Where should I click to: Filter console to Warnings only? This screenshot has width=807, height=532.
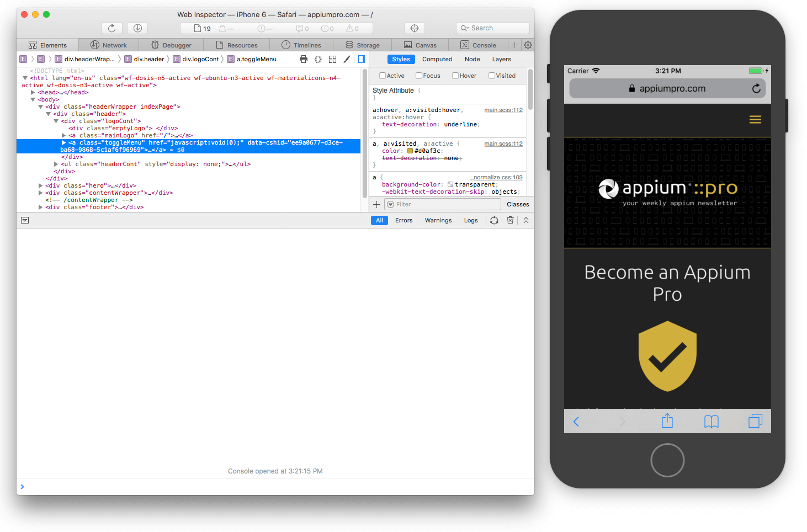(x=438, y=220)
